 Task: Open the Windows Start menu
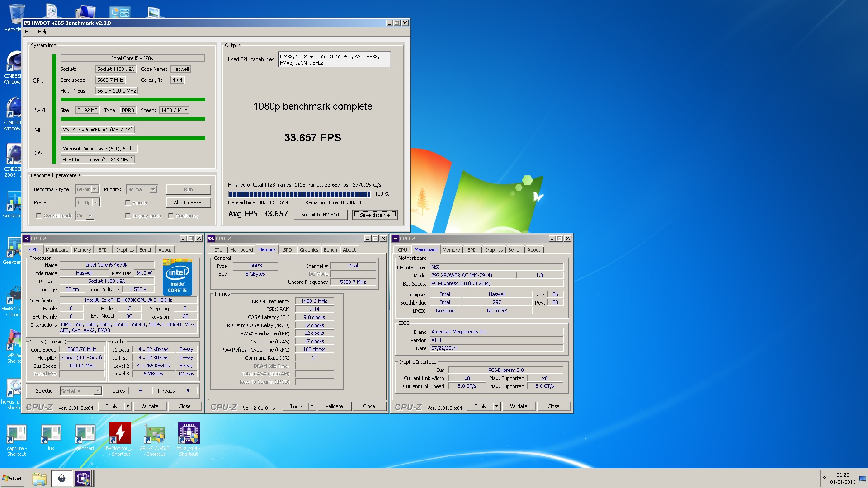coord(13,479)
